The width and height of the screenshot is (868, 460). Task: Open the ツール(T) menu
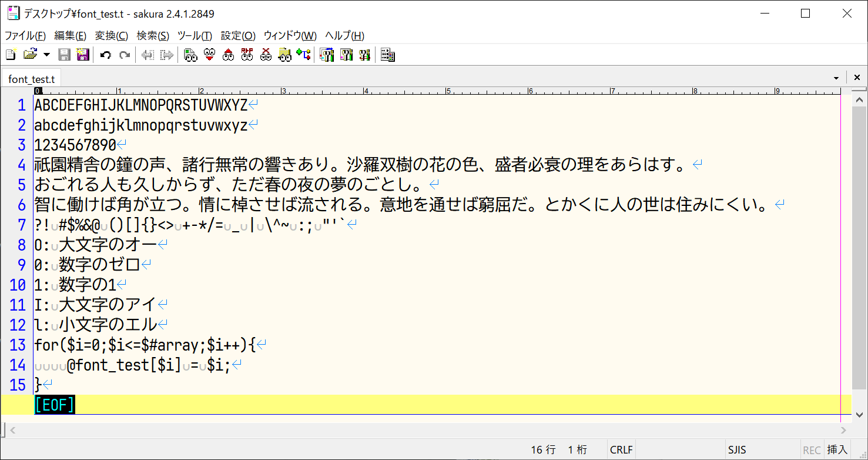click(195, 35)
